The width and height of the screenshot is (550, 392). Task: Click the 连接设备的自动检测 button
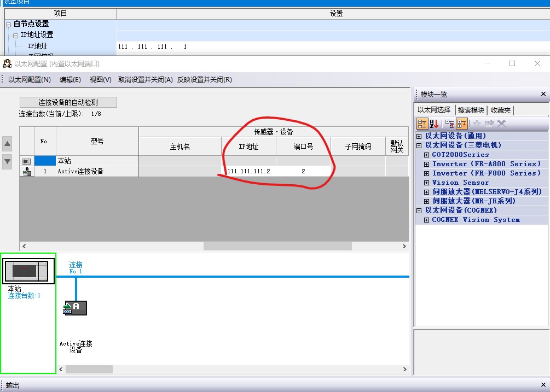click(x=68, y=102)
